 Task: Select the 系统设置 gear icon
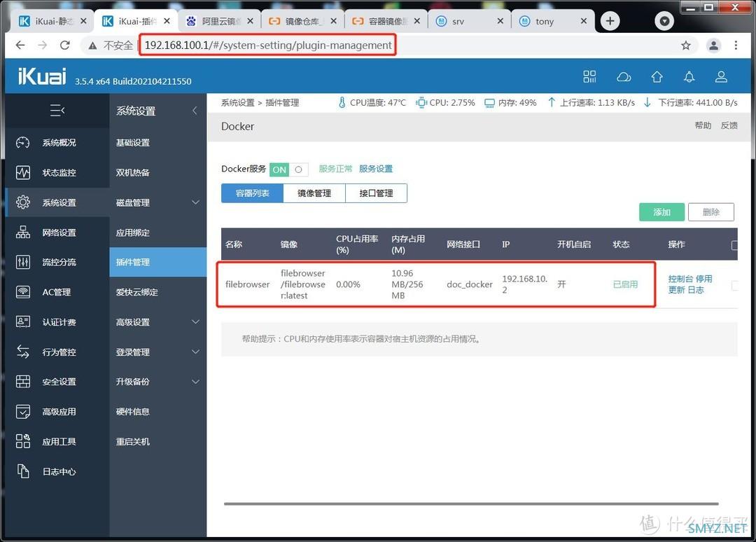coord(22,202)
